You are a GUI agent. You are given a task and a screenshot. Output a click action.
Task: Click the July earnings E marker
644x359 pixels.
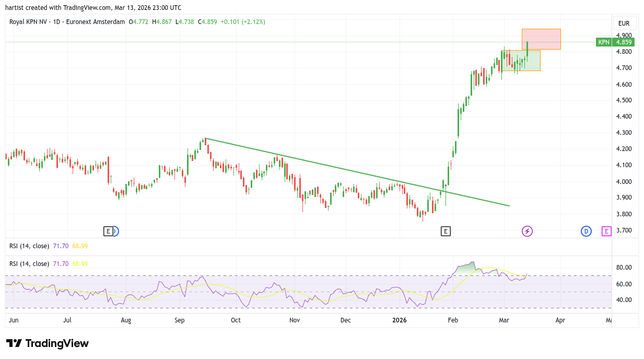coord(108,231)
